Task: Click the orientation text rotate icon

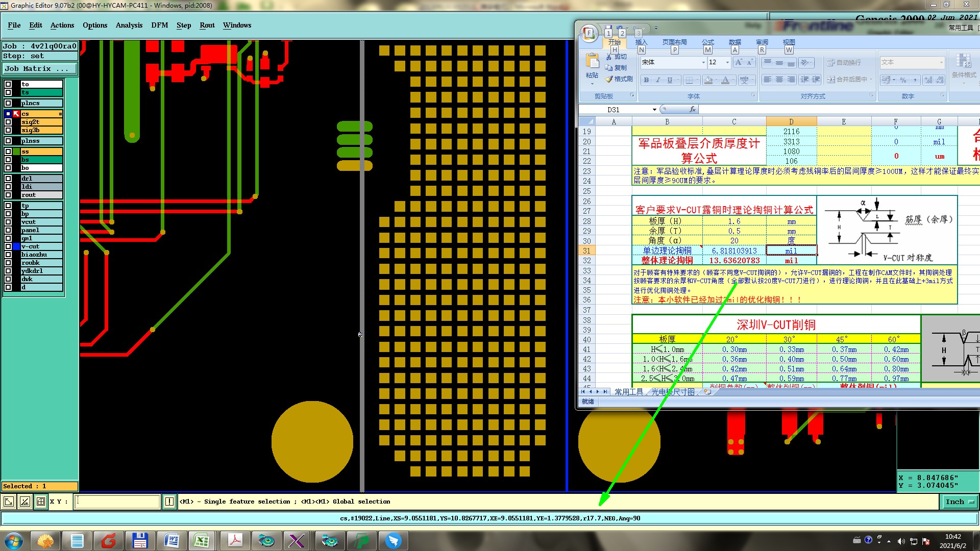Action: (805, 63)
